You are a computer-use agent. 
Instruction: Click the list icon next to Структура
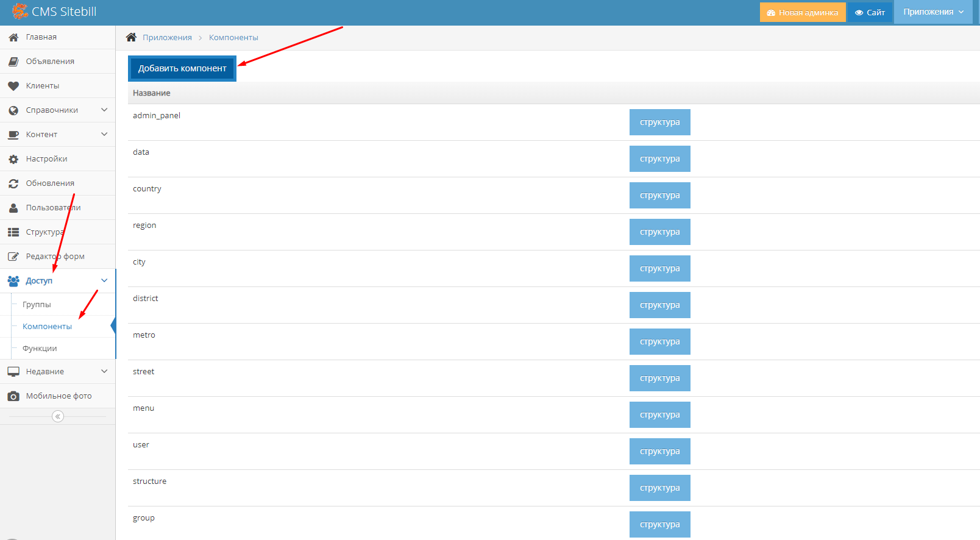[13, 232]
